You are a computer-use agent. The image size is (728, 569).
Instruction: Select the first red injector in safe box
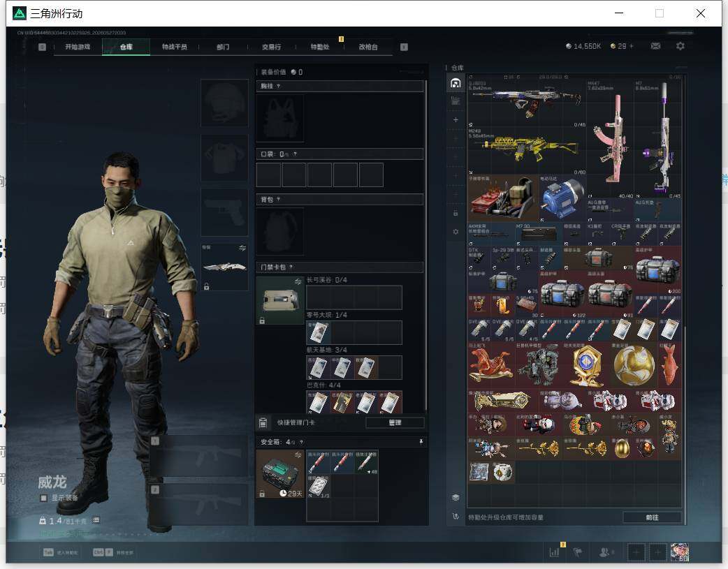319,462
